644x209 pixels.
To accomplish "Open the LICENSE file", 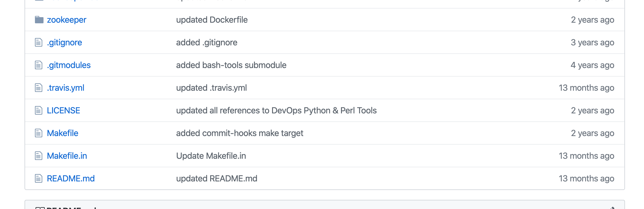I will pos(63,110).
